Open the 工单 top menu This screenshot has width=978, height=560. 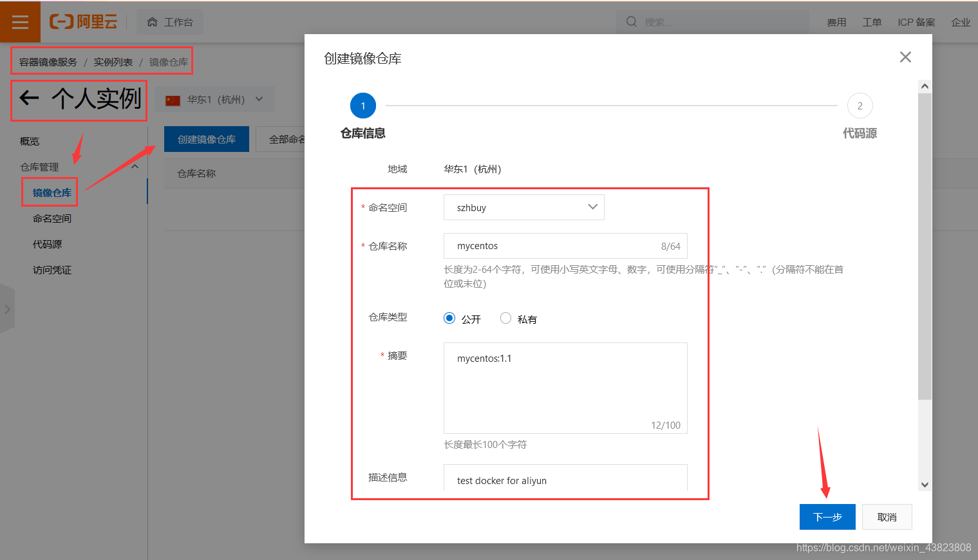click(x=872, y=22)
